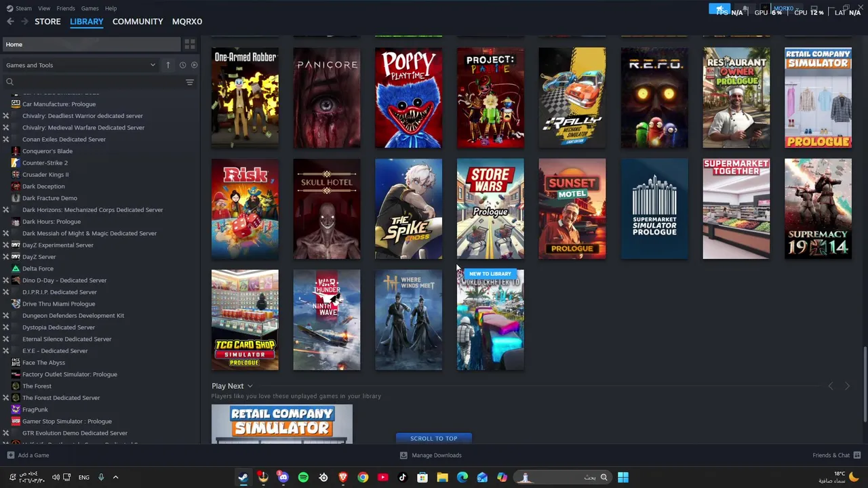Screen dimensions: 868x488
Task: Open Steam notifications bell
Action: point(745,9)
